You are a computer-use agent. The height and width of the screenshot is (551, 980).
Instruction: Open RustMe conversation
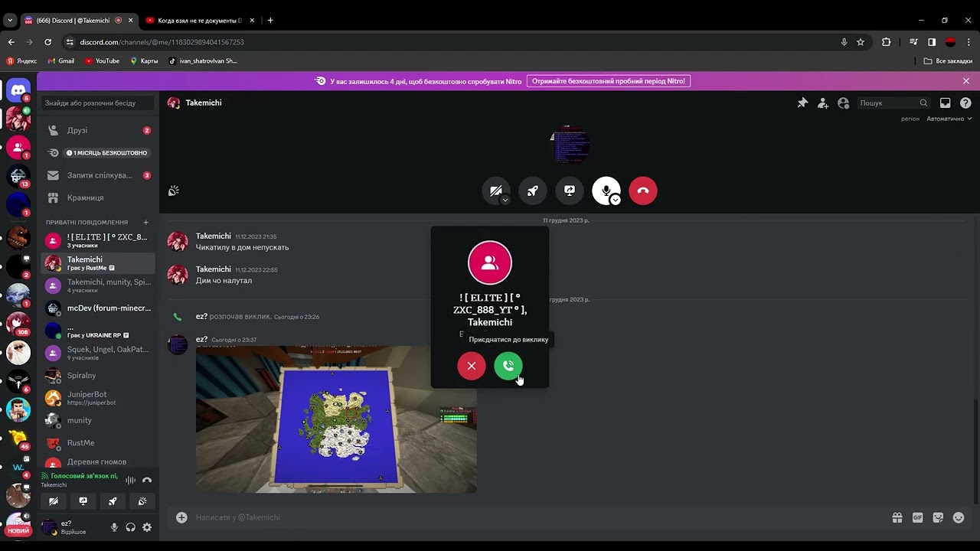point(98,443)
